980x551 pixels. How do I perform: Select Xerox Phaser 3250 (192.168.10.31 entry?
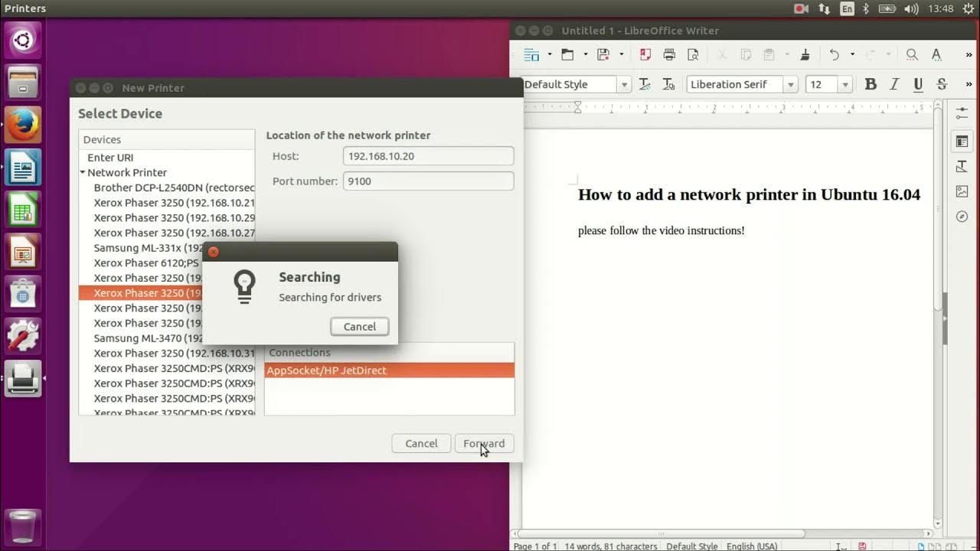[x=167, y=353]
